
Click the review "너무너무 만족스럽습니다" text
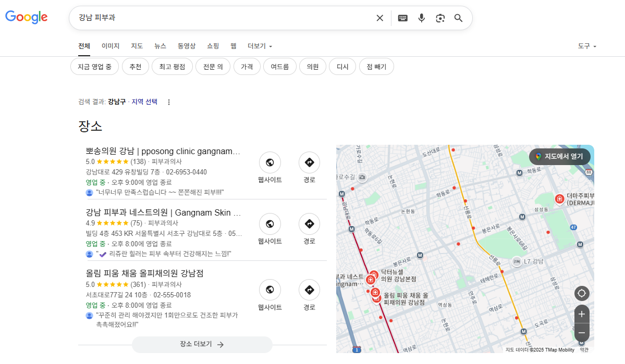(x=160, y=193)
